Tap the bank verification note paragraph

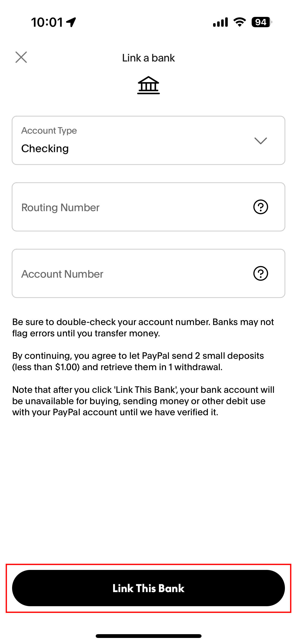pos(143,401)
